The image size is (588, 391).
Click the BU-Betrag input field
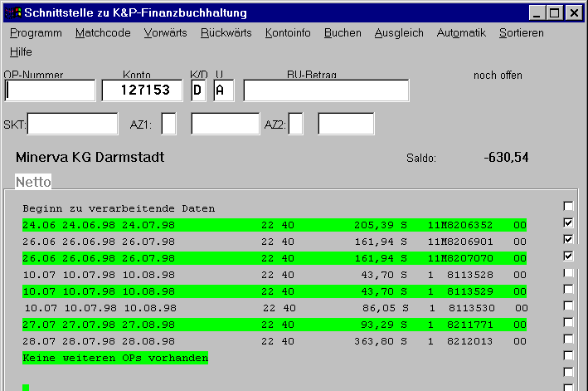pos(326,90)
